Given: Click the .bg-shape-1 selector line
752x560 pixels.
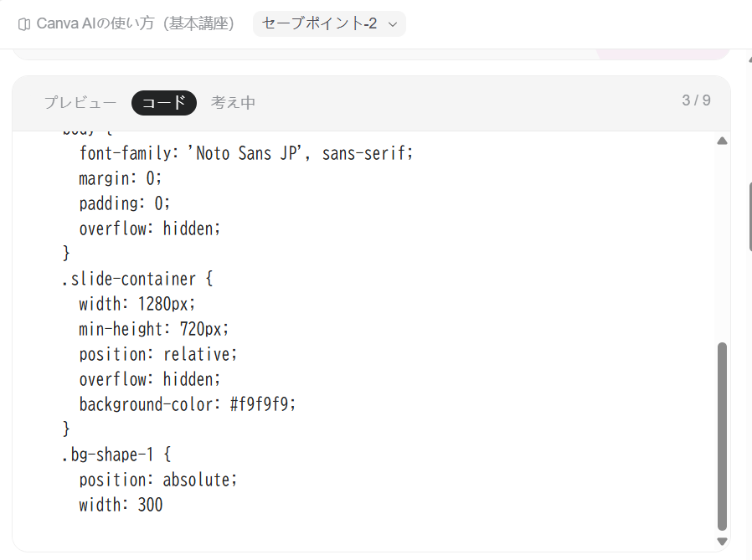Looking at the screenshot, I should tap(116, 455).
